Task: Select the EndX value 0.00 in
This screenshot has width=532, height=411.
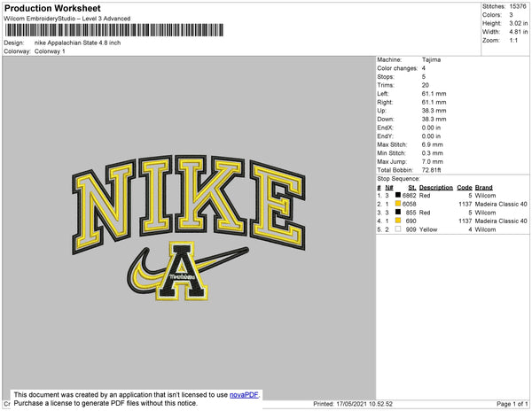Action: click(431, 128)
